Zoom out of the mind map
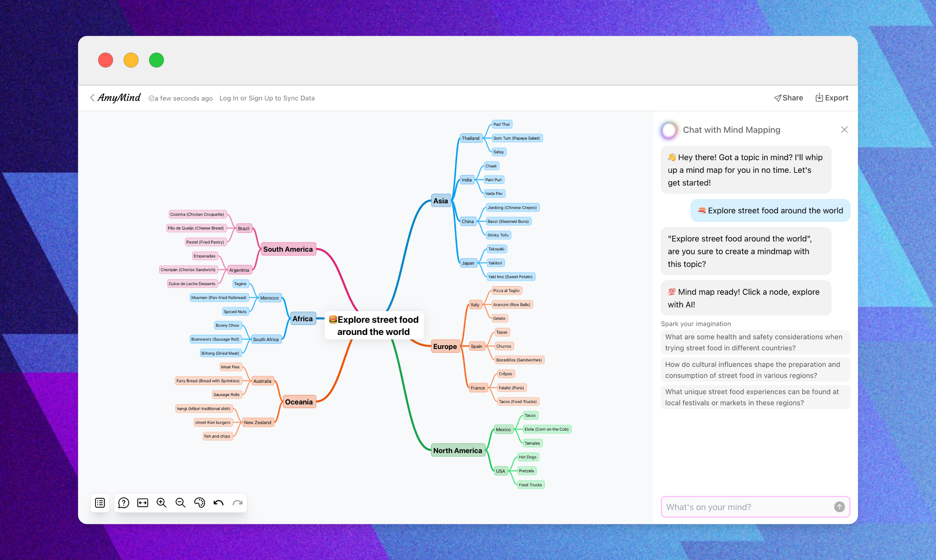Image resolution: width=936 pixels, height=560 pixels. (181, 503)
